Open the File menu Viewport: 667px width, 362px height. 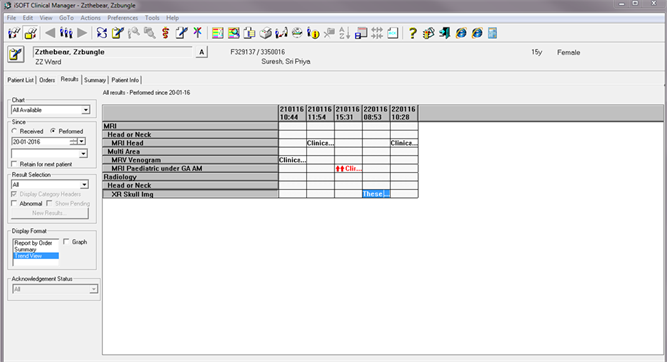click(x=11, y=18)
